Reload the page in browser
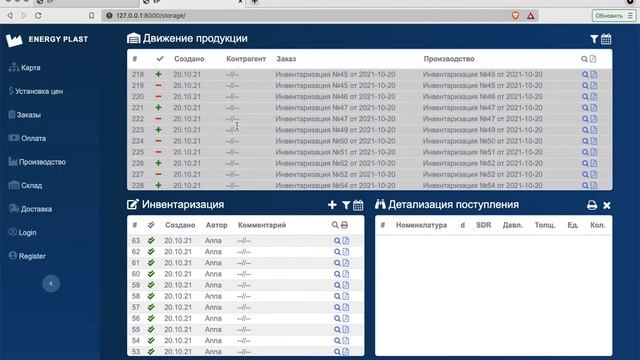 [38, 16]
